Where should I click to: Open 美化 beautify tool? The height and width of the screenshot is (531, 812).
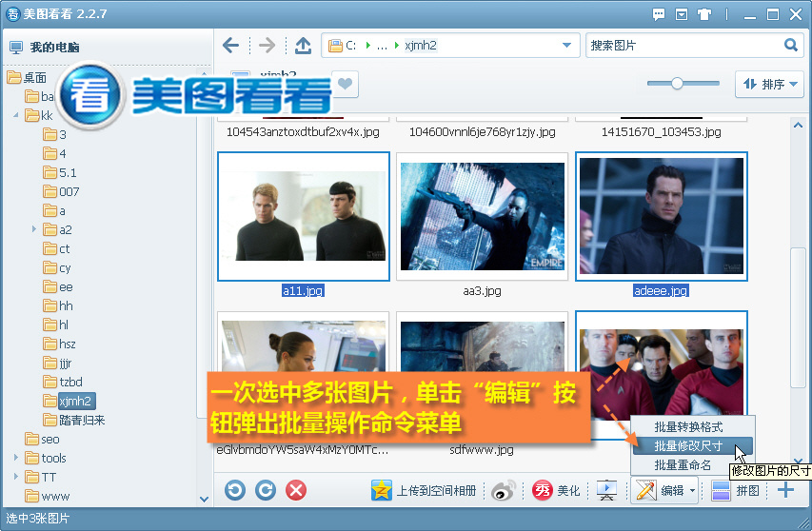coord(556,490)
